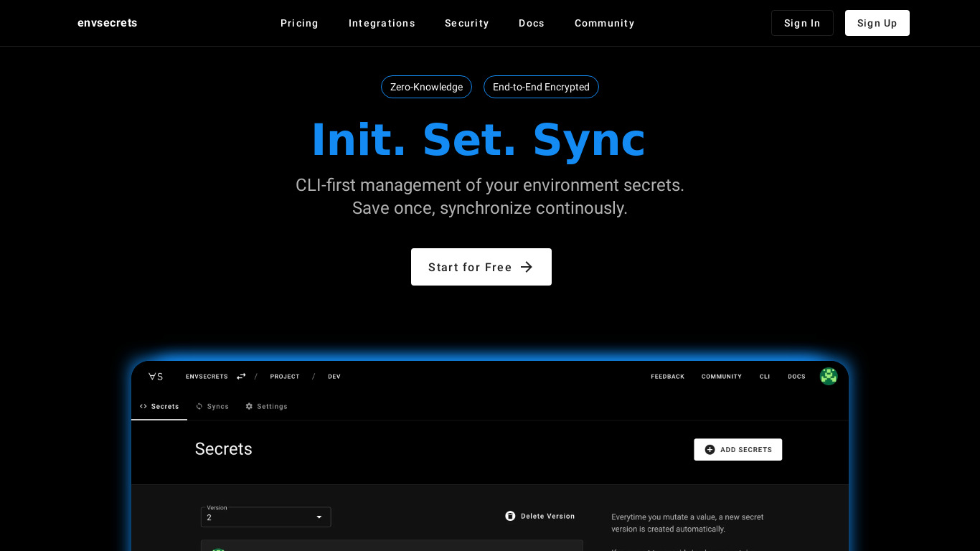
Task: Select DEV breadcrumb in preview
Action: pyautogui.click(x=334, y=377)
